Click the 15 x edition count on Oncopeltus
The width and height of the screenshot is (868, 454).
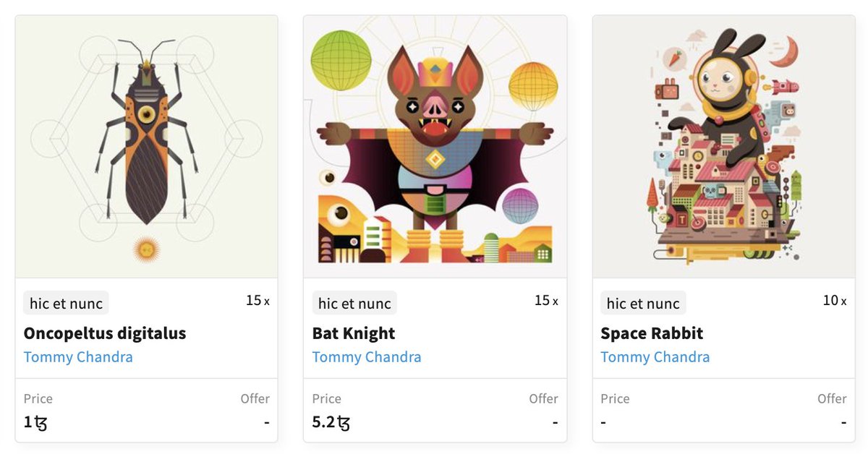click(x=258, y=300)
